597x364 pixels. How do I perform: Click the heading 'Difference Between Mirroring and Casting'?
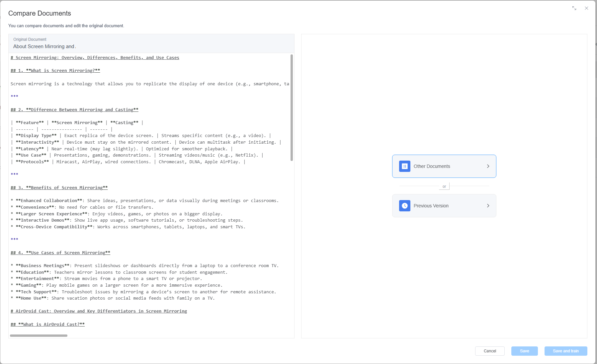click(x=74, y=110)
